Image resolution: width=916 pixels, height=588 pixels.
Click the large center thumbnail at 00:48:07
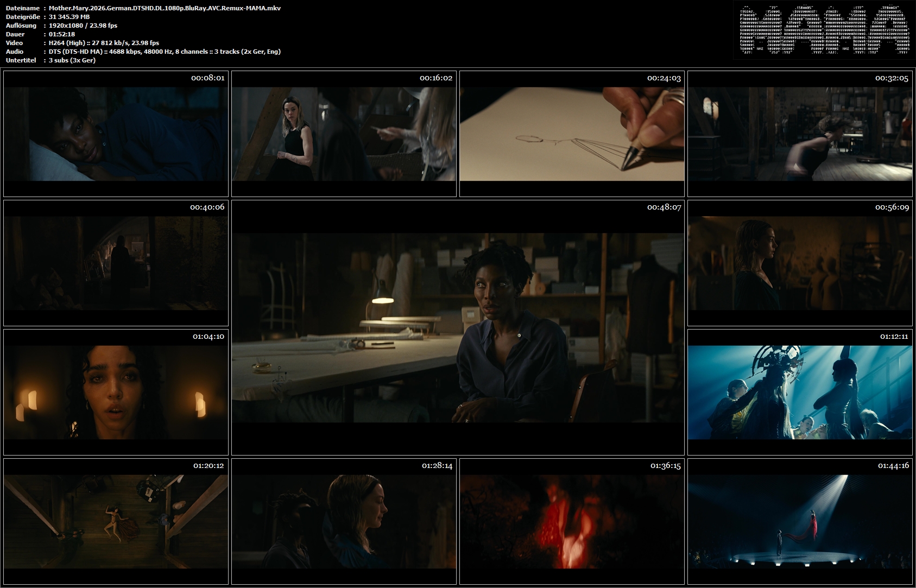coord(458,327)
